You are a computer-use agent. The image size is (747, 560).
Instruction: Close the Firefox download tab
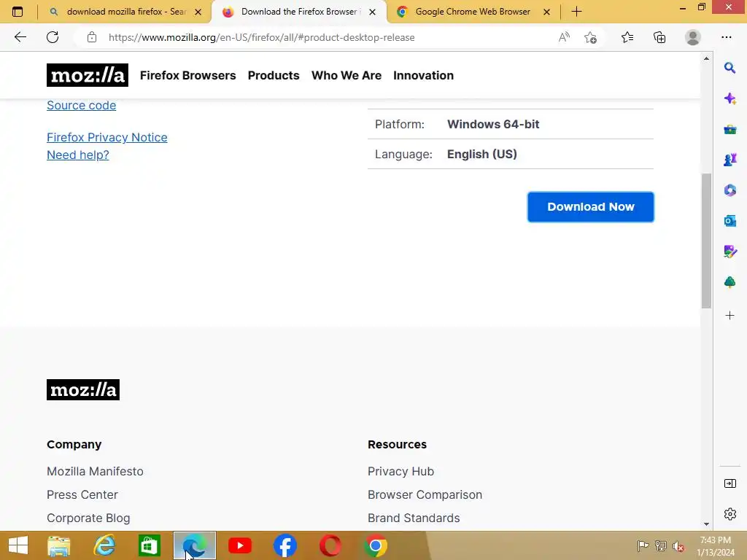[373, 12]
